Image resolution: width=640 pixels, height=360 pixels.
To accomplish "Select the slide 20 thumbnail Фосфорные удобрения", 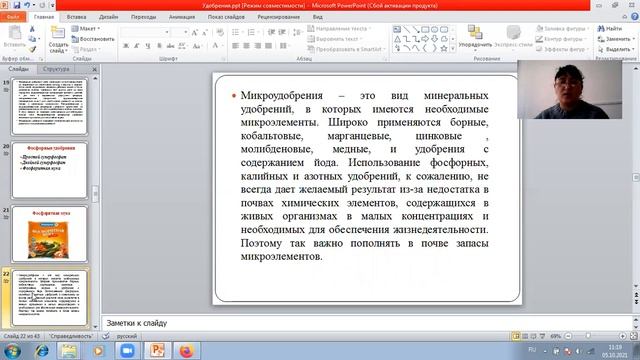I will [50, 170].
